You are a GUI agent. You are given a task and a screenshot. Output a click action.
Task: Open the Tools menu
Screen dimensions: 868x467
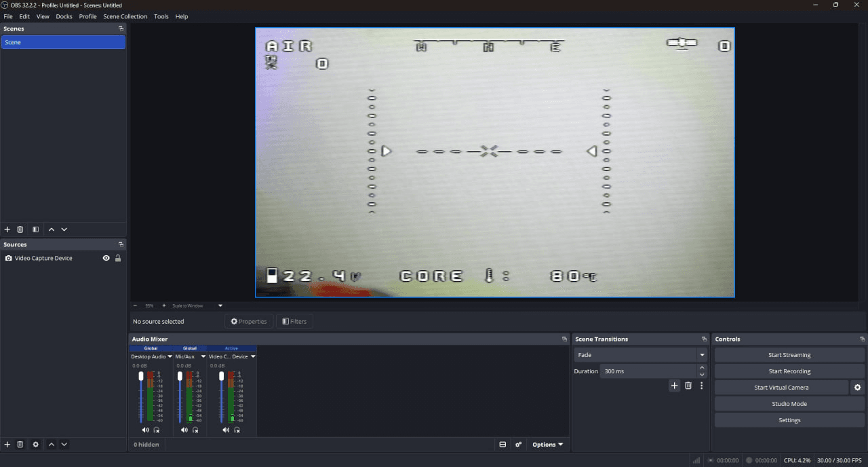[161, 16]
